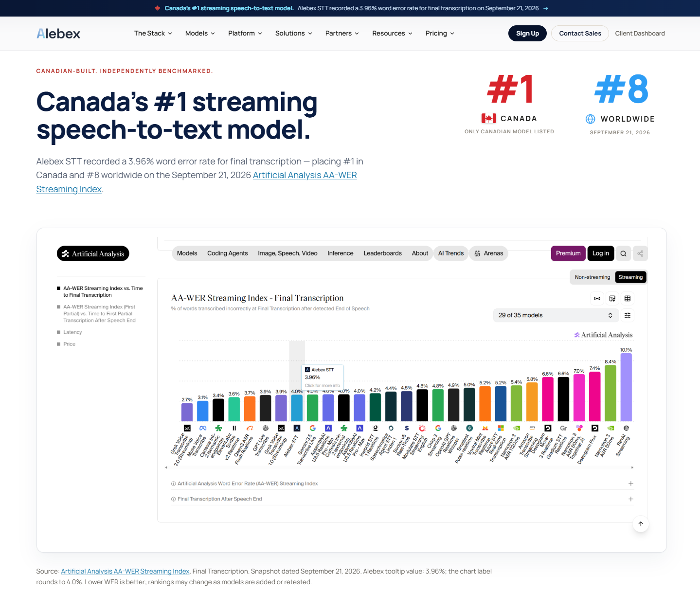Click the Contact Sales button

pyautogui.click(x=580, y=34)
